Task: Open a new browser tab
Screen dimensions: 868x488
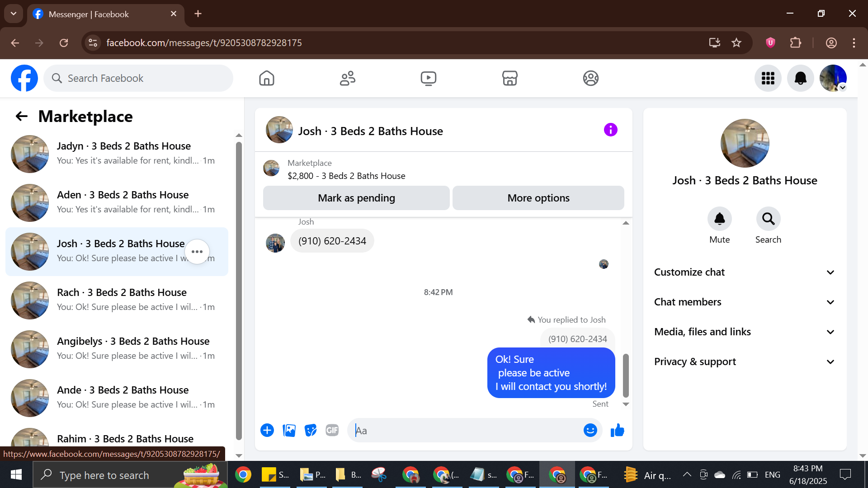Action: [198, 14]
